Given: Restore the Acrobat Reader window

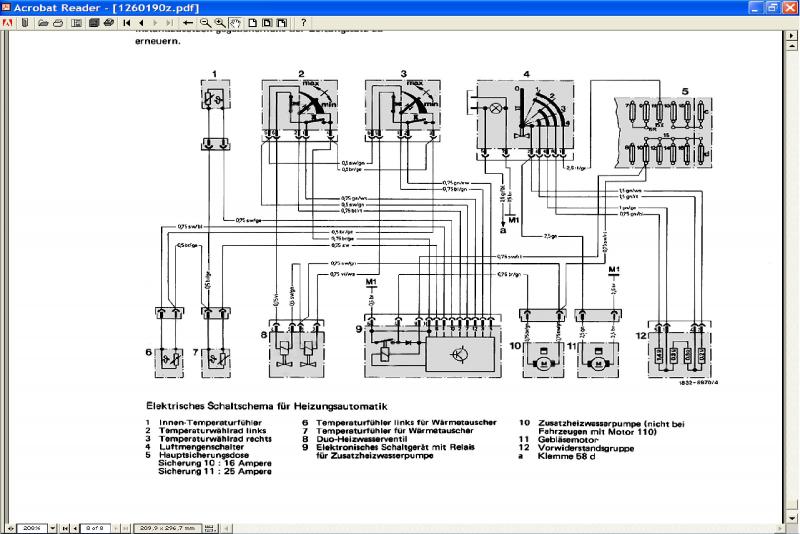Looking at the screenshot, I should pyautogui.click(x=772, y=7).
